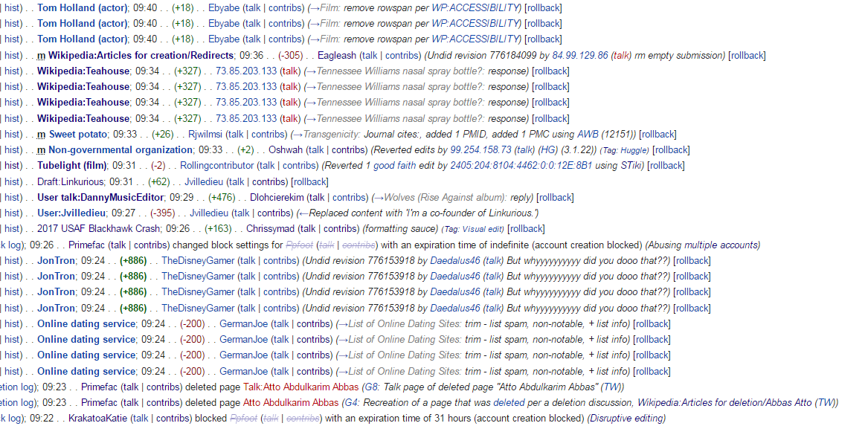Open Oshwah's user page link

click(285, 150)
